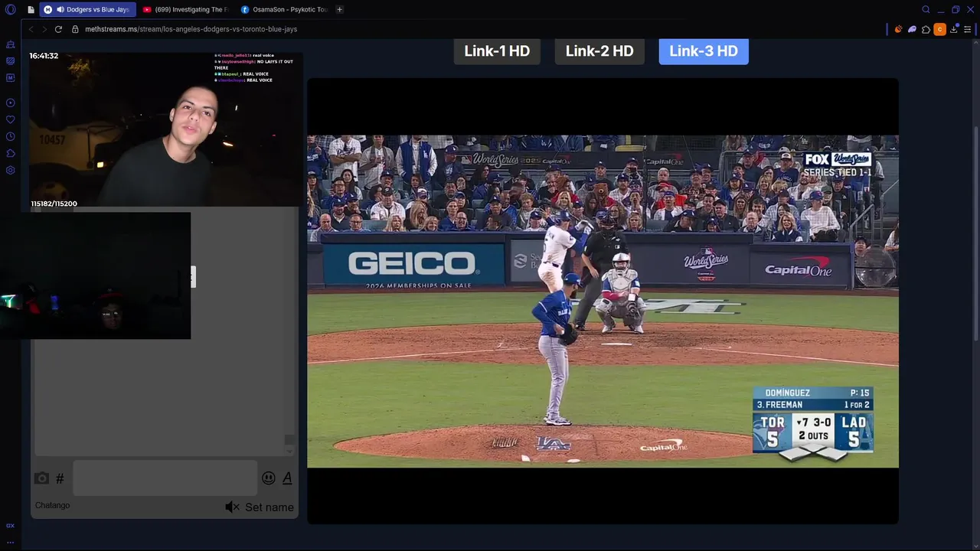Click the purple ghost extension icon
Screen dimensions: 980x551
point(912,29)
